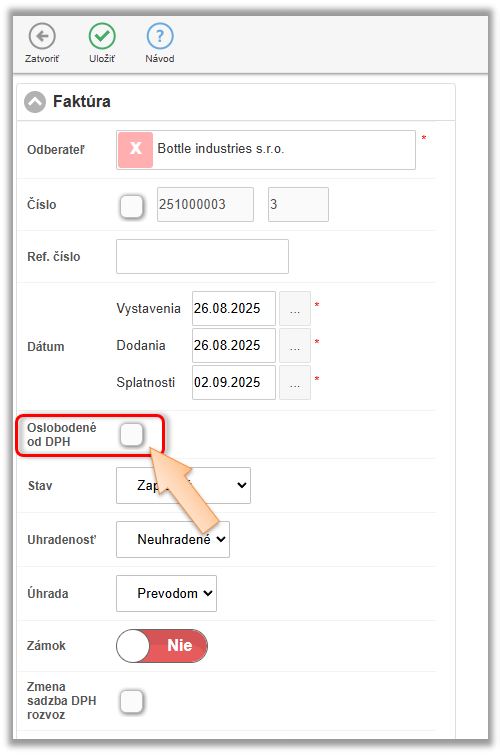Click the Odberateľ Bottle industries s.r.o. field
The width and height of the screenshot is (500, 755).
[x=266, y=150]
